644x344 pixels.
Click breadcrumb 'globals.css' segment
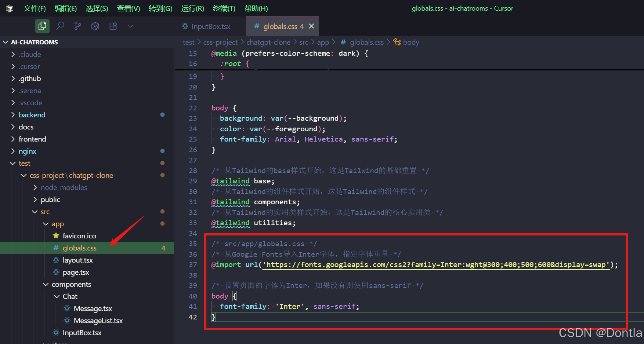pyautogui.click(x=366, y=42)
